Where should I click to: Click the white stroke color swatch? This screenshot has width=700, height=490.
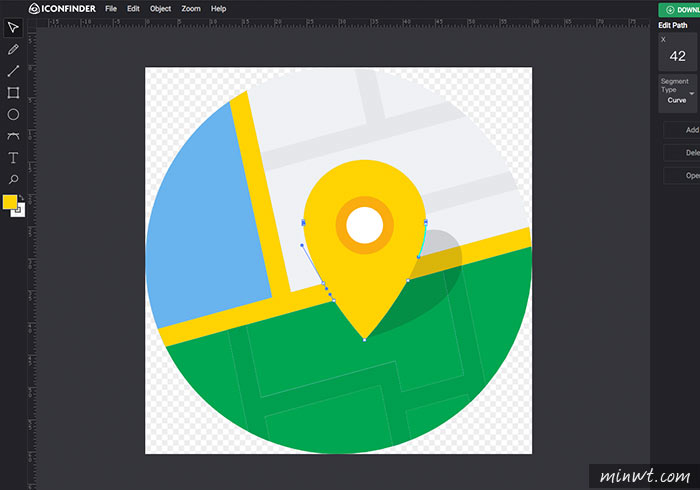20,211
